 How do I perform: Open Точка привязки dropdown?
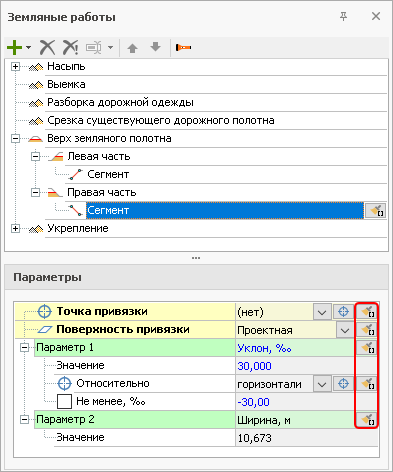pyautogui.click(x=322, y=312)
